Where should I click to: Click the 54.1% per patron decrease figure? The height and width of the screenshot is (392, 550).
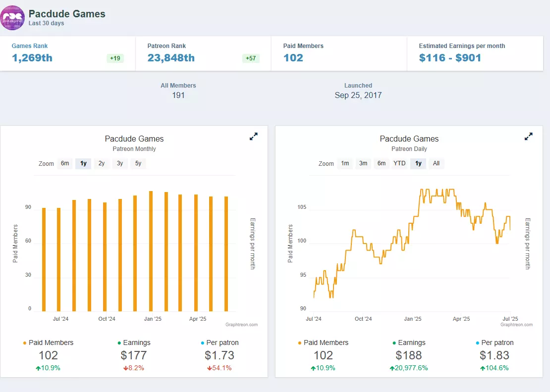pyautogui.click(x=219, y=368)
